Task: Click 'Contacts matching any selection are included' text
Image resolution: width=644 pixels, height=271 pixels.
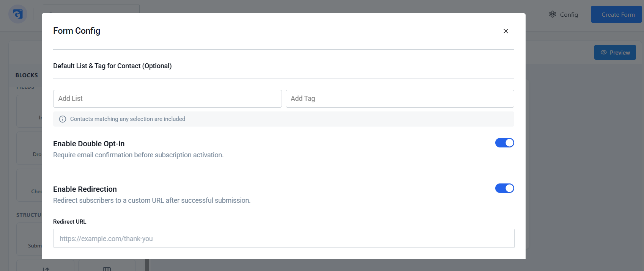Action: tap(128, 119)
